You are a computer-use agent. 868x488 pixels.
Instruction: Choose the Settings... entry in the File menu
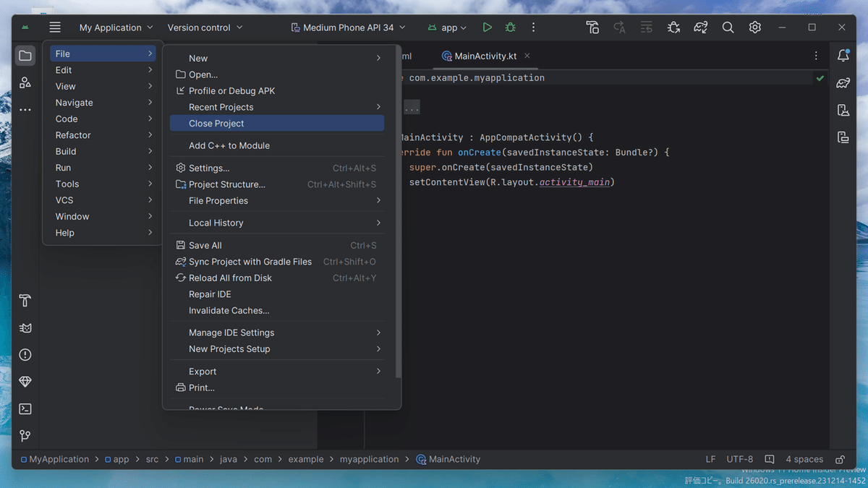(x=277, y=168)
